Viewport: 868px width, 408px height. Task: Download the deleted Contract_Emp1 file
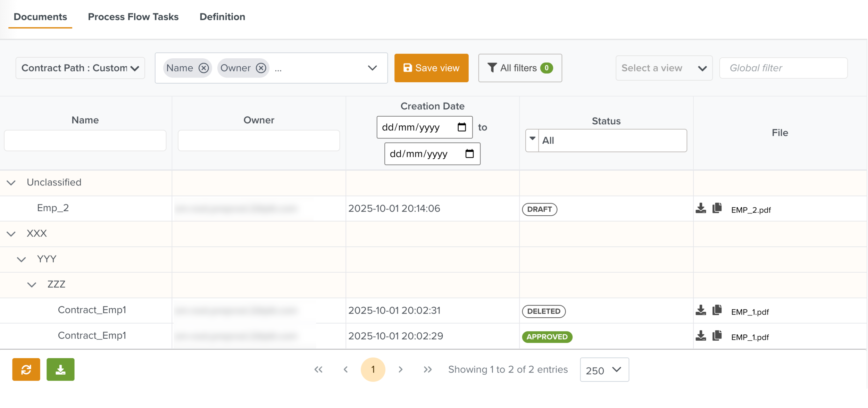point(701,310)
